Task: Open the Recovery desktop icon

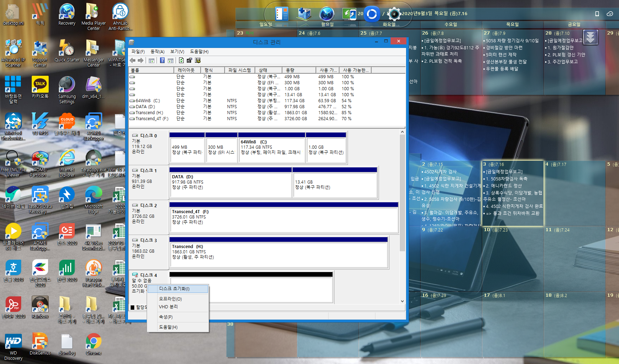Action: [67, 14]
